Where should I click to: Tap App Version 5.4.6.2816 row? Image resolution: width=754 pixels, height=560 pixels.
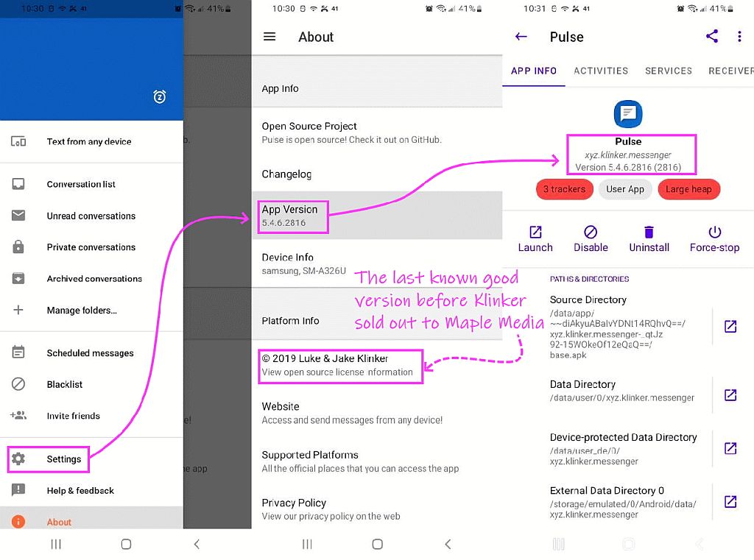[377, 216]
